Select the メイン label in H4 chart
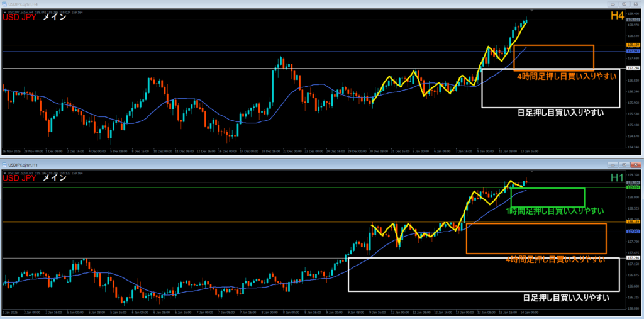 [x=54, y=17]
